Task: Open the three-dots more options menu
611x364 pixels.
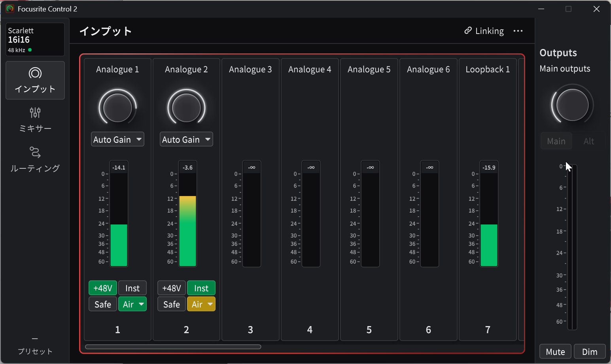Action: tap(518, 31)
